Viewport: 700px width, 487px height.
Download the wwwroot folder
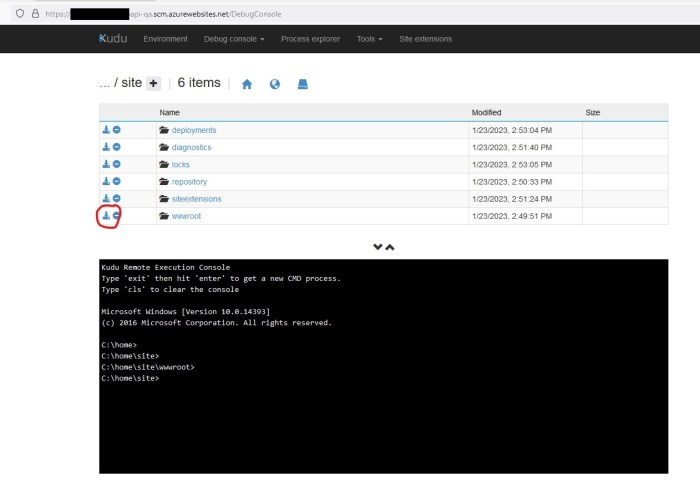coord(106,215)
